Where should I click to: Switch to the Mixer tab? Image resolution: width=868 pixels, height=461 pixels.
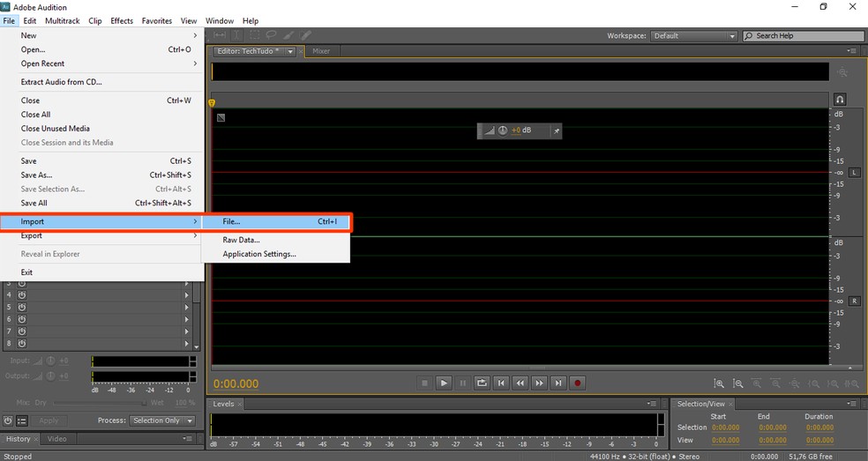pyautogui.click(x=321, y=51)
